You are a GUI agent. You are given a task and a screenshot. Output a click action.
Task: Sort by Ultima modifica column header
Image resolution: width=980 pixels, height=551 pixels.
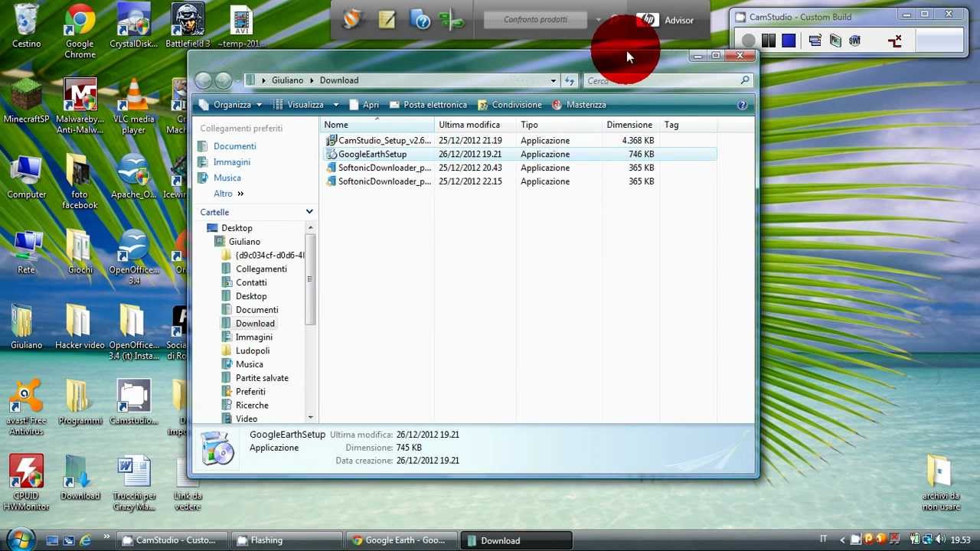pyautogui.click(x=475, y=125)
